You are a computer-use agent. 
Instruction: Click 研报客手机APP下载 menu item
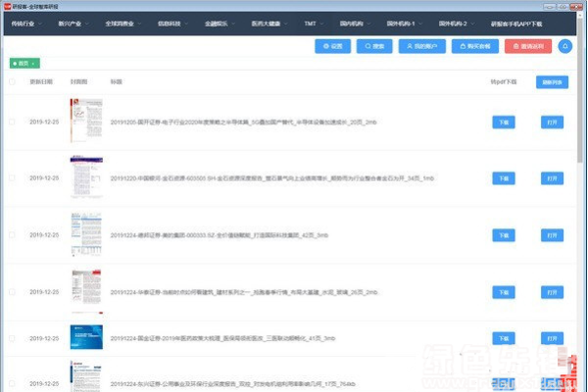[516, 24]
